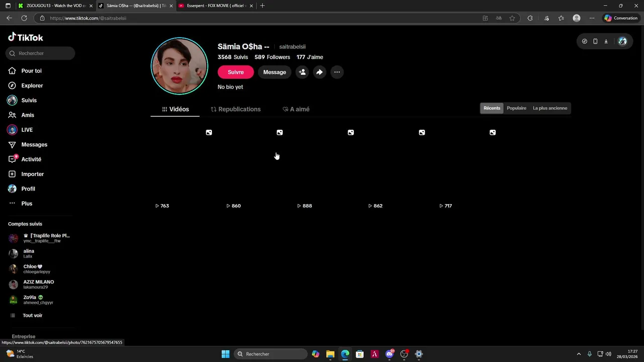Add page to favorites star icon

(x=512, y=18)
